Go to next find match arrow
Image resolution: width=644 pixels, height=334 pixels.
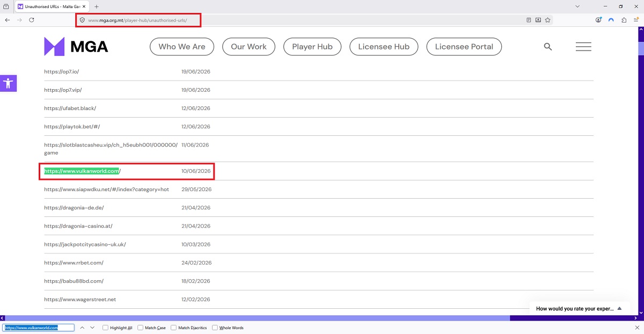coord(92,328)
